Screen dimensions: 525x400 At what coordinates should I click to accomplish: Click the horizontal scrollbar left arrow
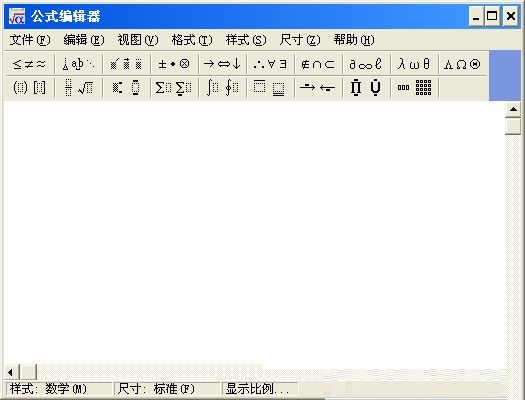[11, 372]
